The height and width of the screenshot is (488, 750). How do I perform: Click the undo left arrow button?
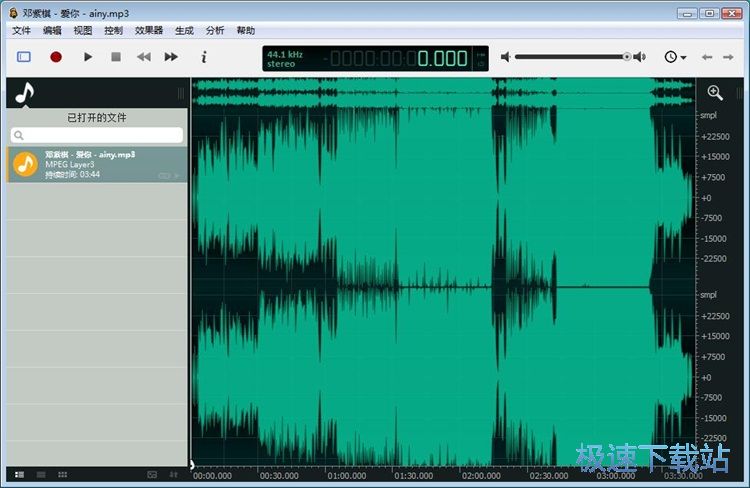click(707, 57)
